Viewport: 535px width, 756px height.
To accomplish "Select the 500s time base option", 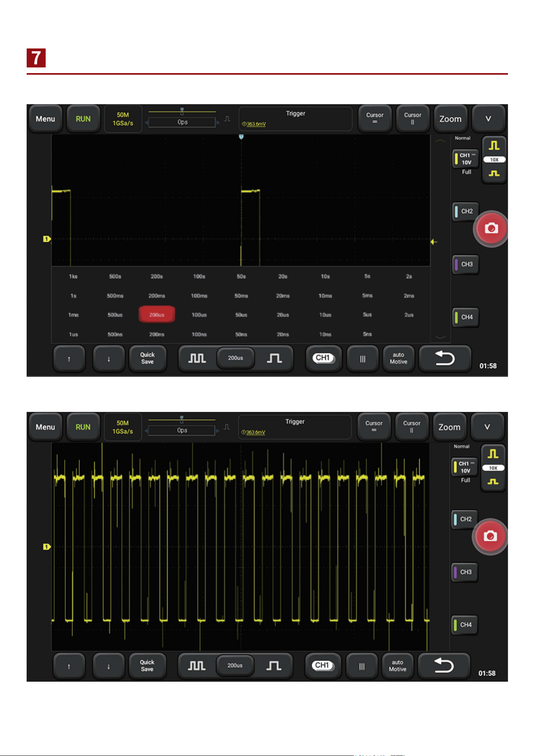I will coord(115,276).
